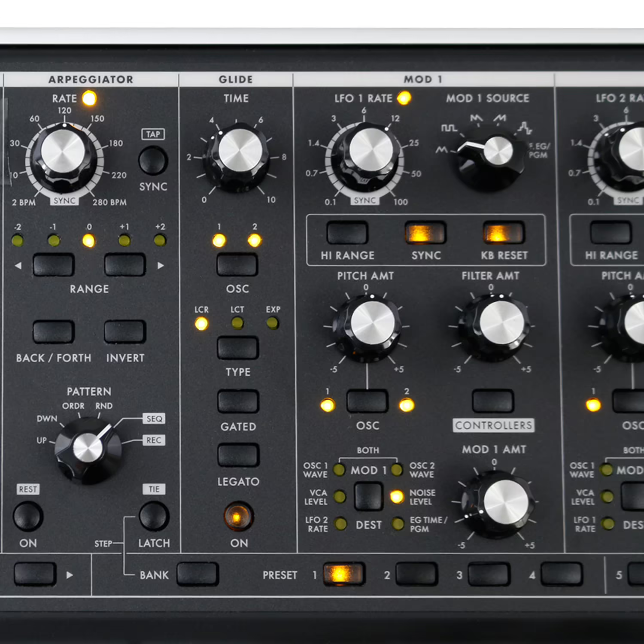
Task: Turn off the lit Glide On button
Action: 238,516
